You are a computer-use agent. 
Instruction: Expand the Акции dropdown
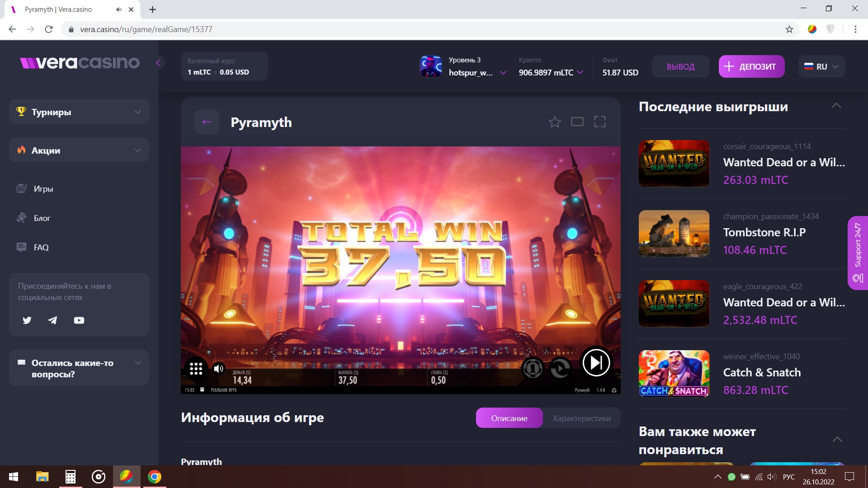[x=79, y=150]
